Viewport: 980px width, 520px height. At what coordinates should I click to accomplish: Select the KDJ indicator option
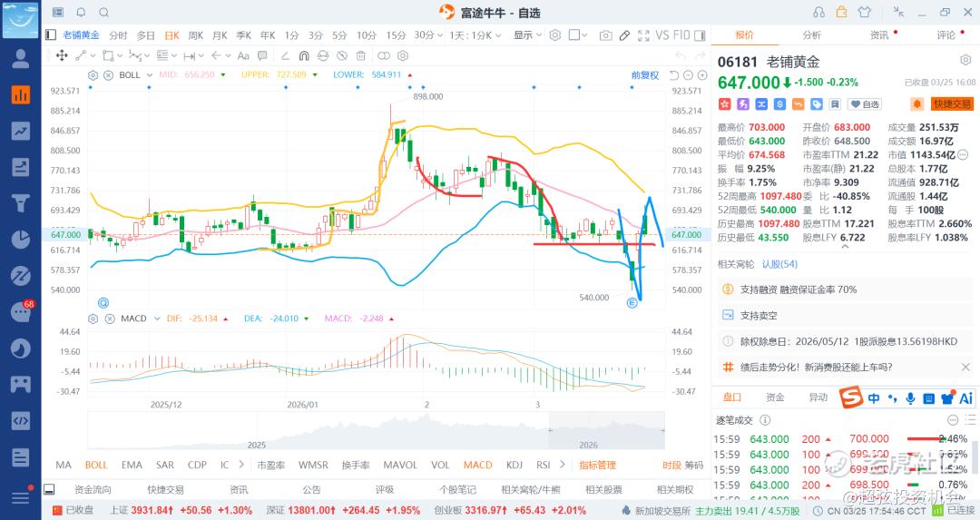(514, 465)
